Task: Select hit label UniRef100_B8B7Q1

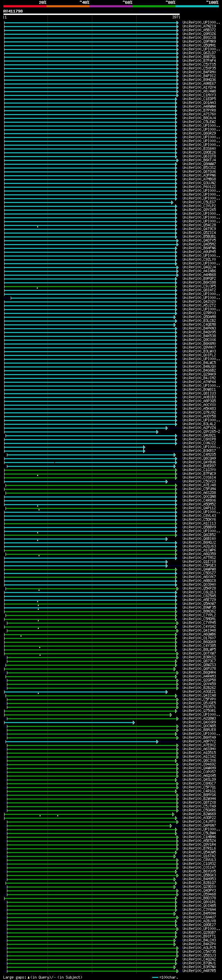Action: [x=199, y=57]
